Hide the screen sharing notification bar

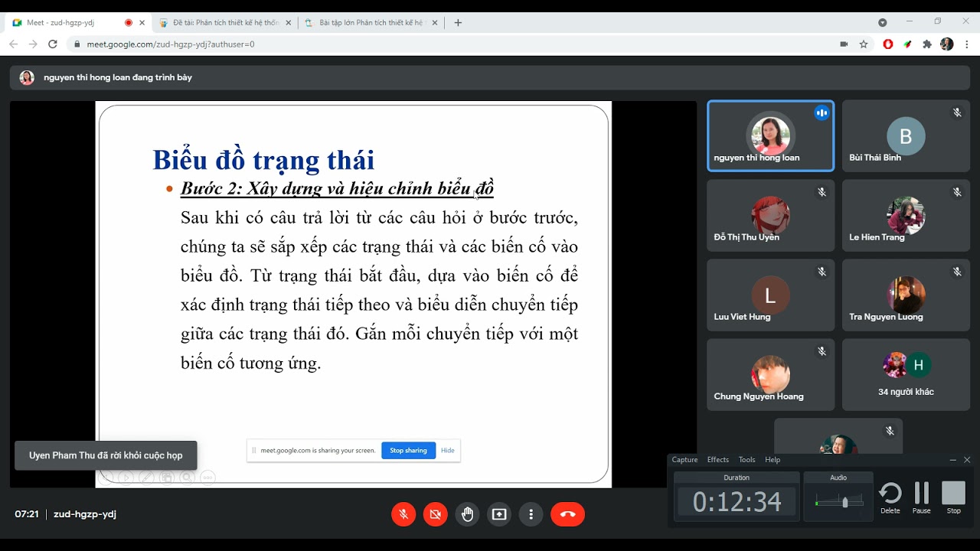point(448,451)
